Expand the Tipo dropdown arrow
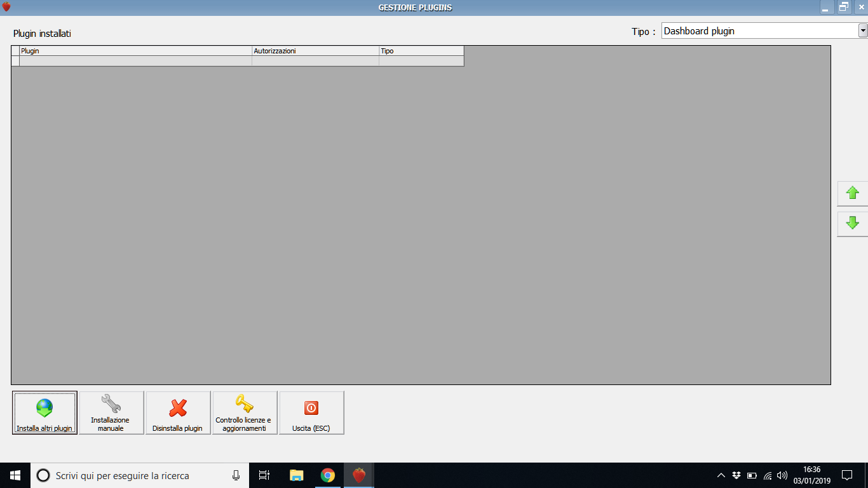868x488 pixels. coord(863,30)
